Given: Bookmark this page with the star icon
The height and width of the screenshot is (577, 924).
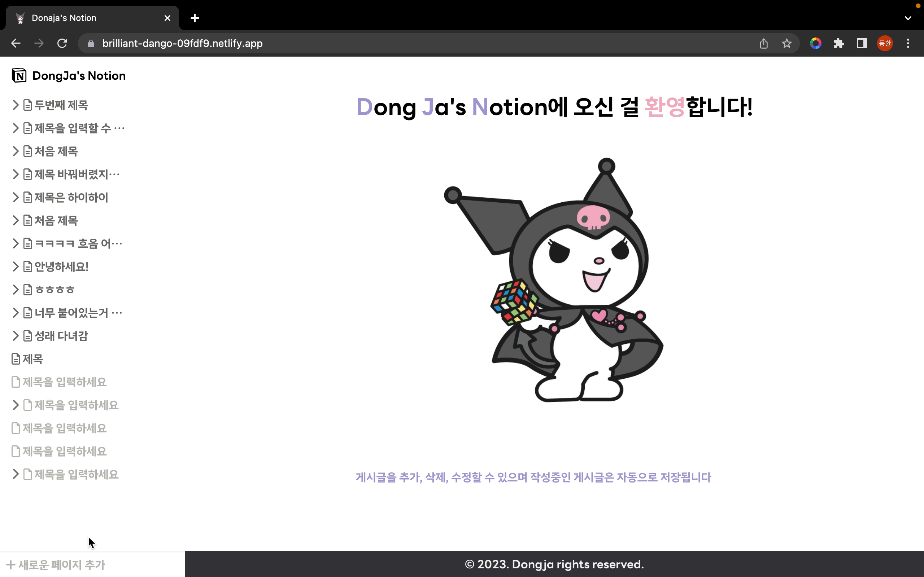Looking at the screenshot, I should pyautogui.click(x=786, y=44).
